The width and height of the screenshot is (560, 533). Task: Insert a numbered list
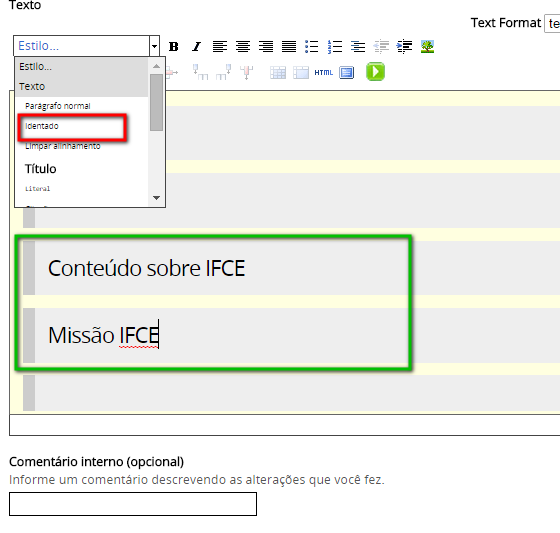click(x=335, y=46)
